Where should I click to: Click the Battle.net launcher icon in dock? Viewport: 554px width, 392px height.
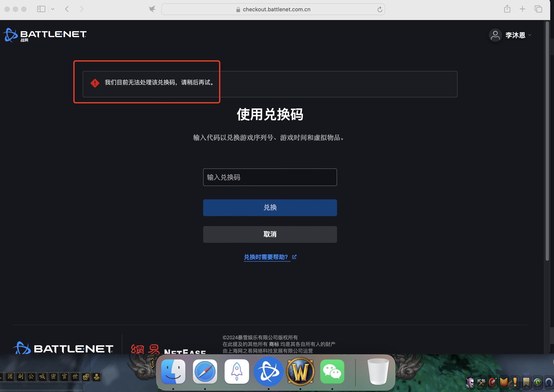[x=268, y=372]
